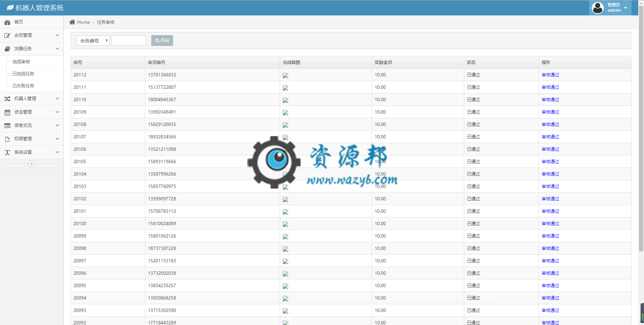This screenshot has width=644, height=325.
Task: Click the 已通过 status in row 20107
Action: coord(473,137)
